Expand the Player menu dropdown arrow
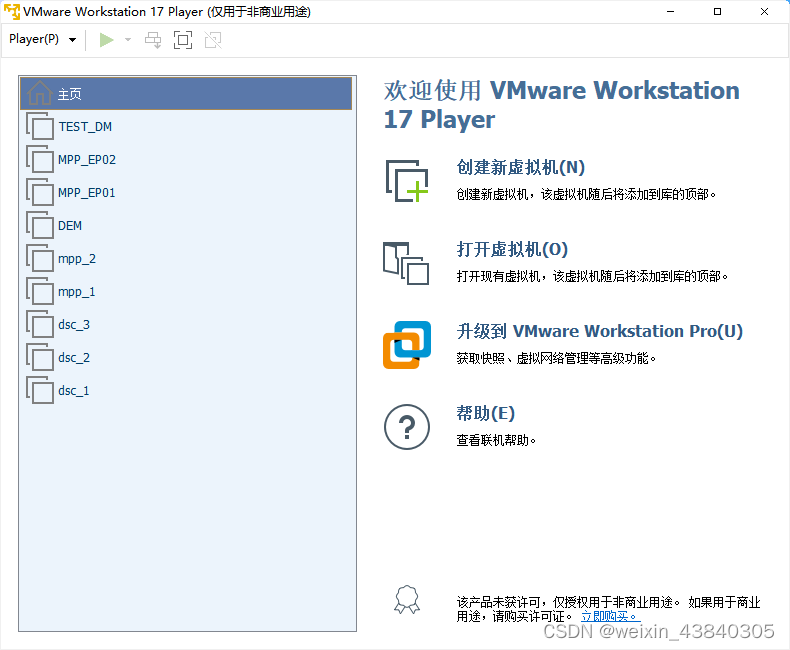Screen dimensions: 790x650 point(73,40)
